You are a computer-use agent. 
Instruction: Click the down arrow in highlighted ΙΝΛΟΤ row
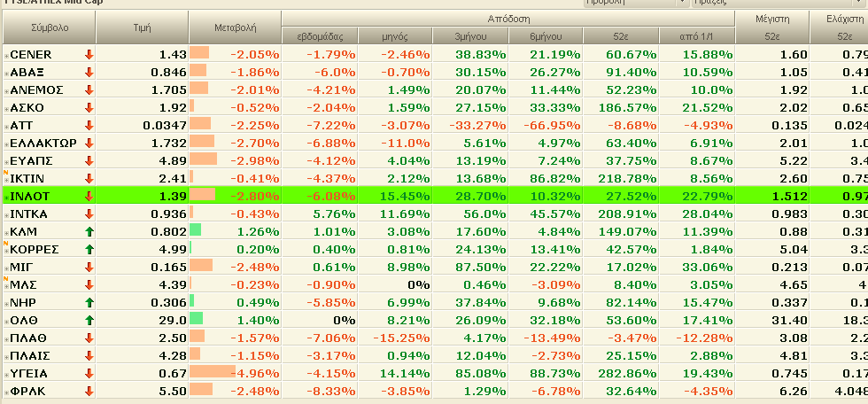tap(89, 196)
